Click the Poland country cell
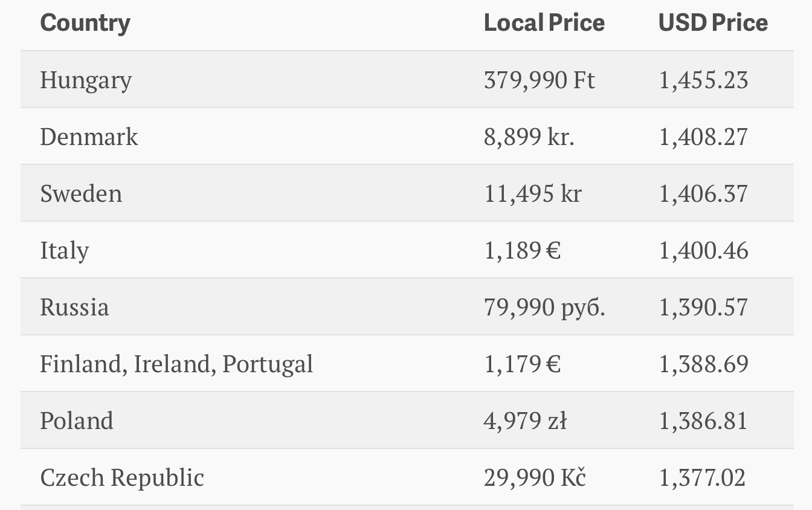The image size is (812, 510). point(77,421)
